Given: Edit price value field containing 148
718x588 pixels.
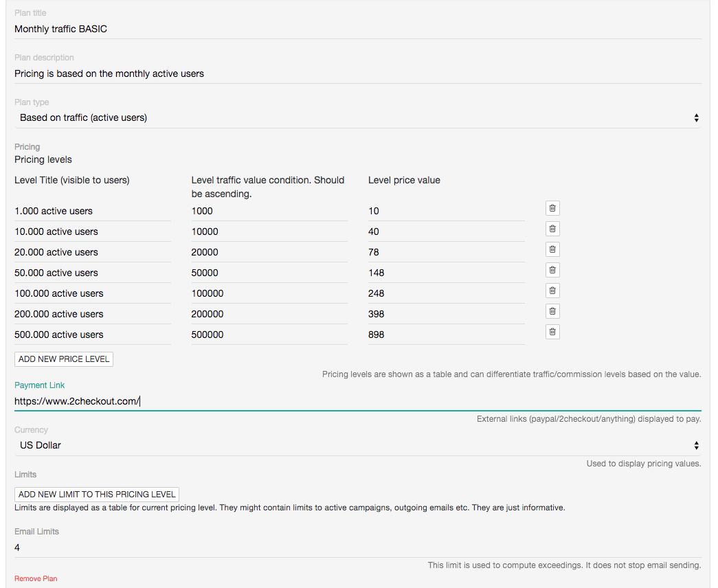Looking at the screenshot, I should pos(447,273).
